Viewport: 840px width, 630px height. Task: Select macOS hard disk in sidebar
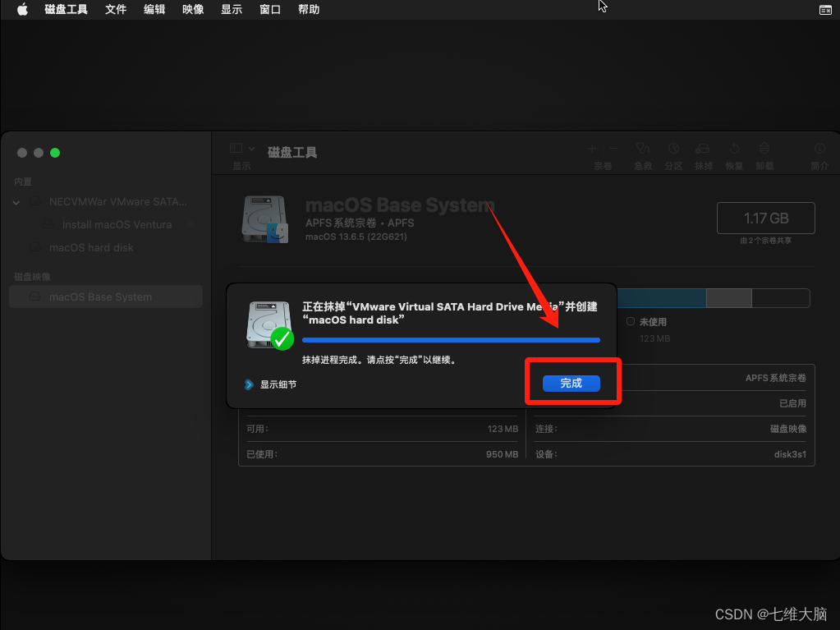pos(106,247)
